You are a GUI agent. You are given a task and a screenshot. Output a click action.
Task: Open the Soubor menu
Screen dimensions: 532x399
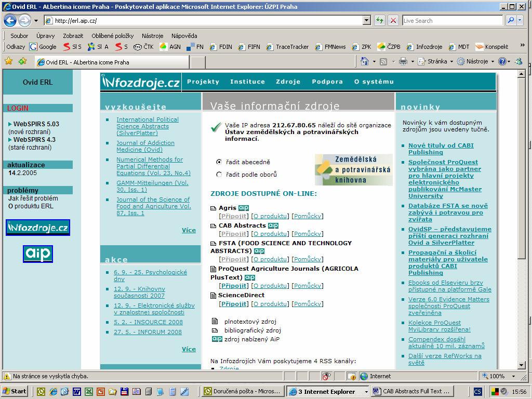(x=19, y=36)
